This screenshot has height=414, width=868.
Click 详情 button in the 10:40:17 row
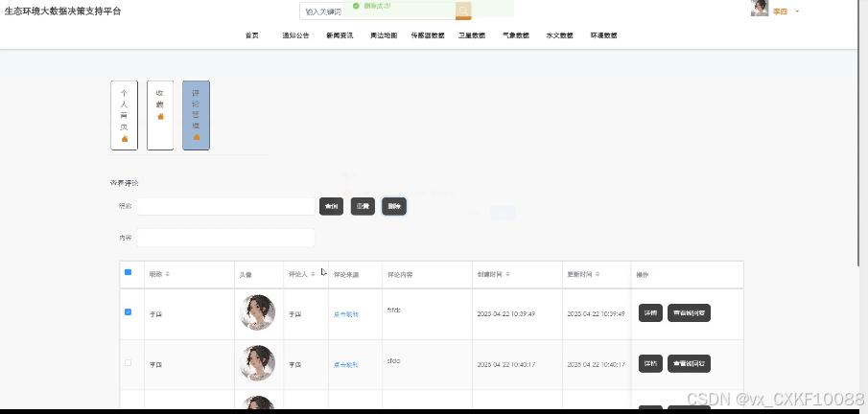pos(650,363)
